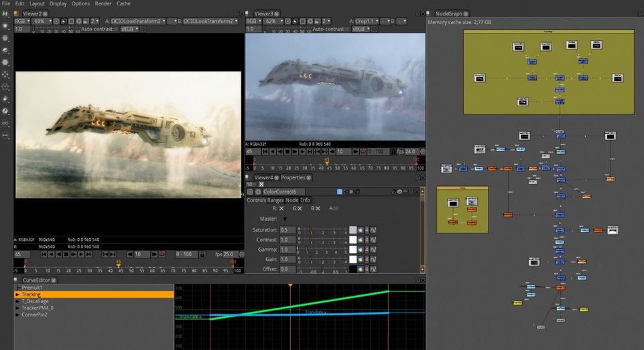
Task: Switch to the Viewer4 tab
Action: click(x=263, y=177)
